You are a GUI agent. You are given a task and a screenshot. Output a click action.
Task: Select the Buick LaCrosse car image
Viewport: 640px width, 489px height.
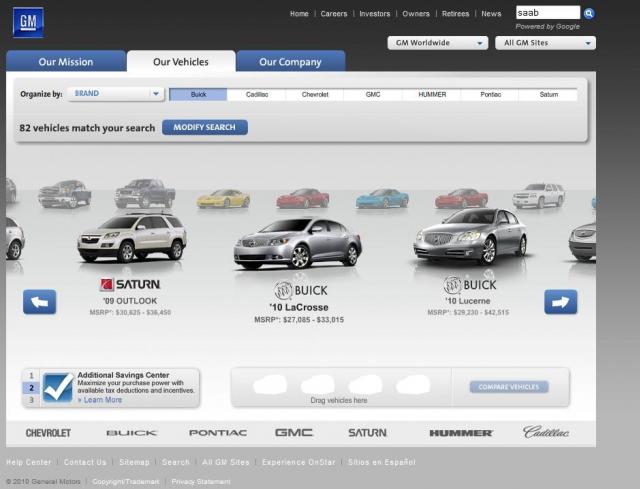[x=298, y=244]
